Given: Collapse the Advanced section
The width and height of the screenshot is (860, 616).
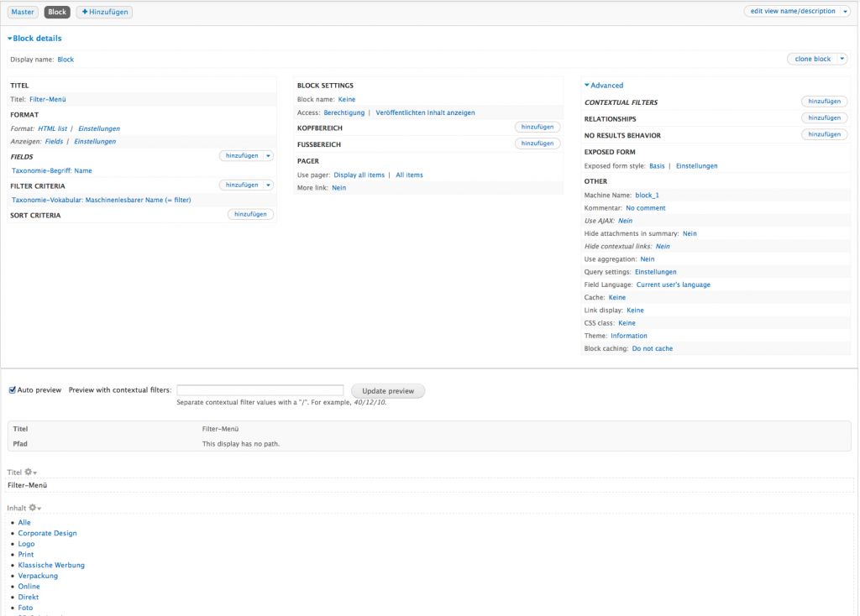Looking at the screenshot, I should click(x=604, y=86).
